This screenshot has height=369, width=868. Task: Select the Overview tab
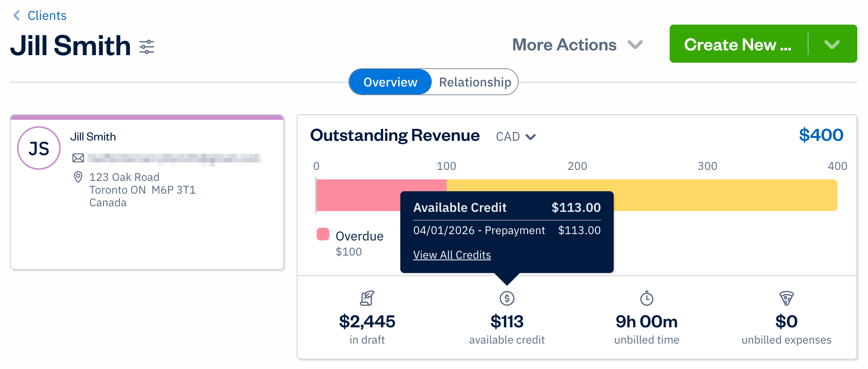click(390, 82)
